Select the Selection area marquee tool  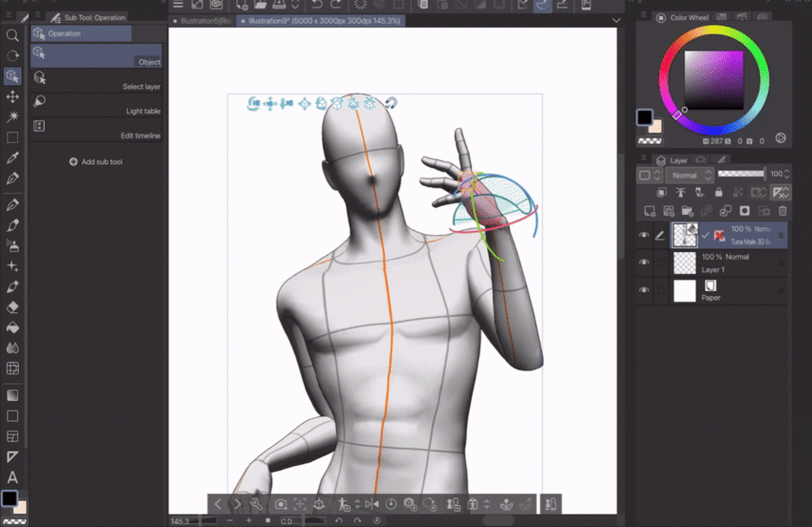(x=13, y=138)
